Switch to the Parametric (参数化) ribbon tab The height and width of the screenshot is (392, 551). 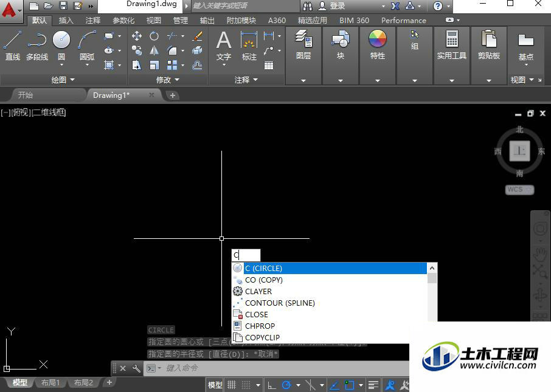click(x=123, y=21)
